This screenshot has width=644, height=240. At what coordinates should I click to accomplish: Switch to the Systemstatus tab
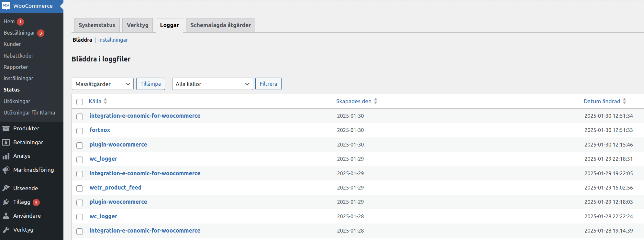97,25
